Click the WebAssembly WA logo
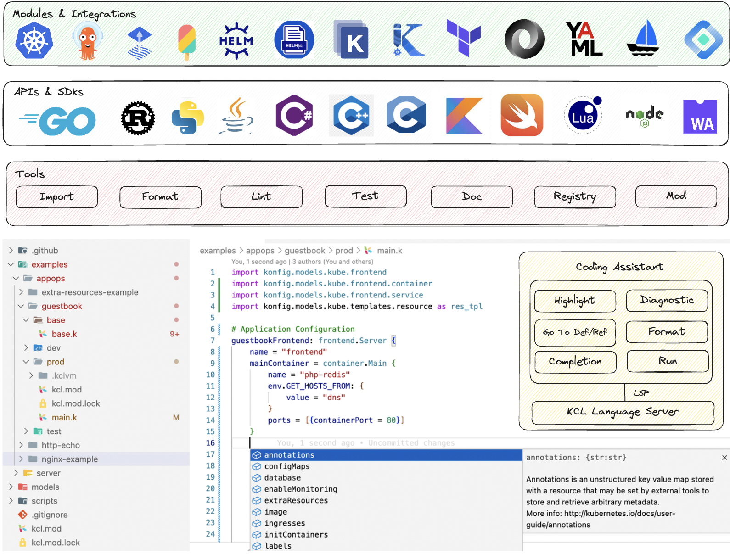Viewport: 730px width, 560px height. point(700,117)
